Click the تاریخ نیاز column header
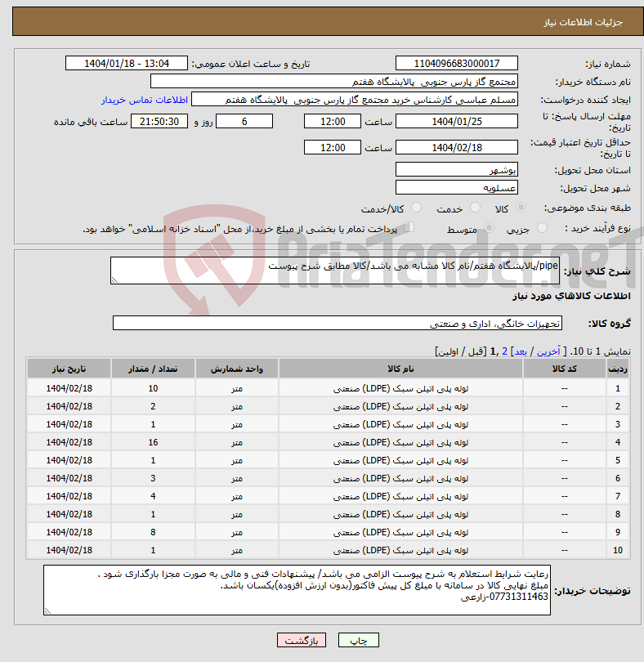The width and height of the screenshot is (644, 662). point(69,369)
